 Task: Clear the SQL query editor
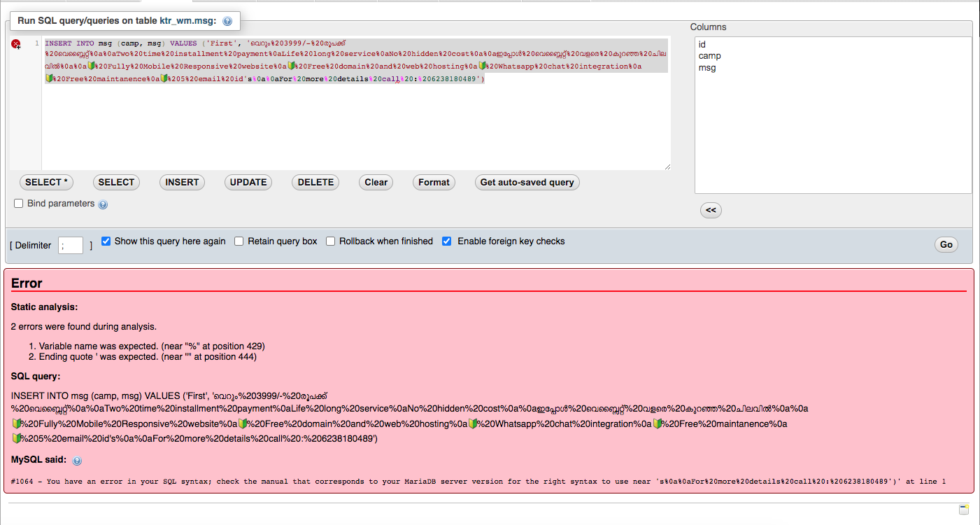[x=376, y=182]
